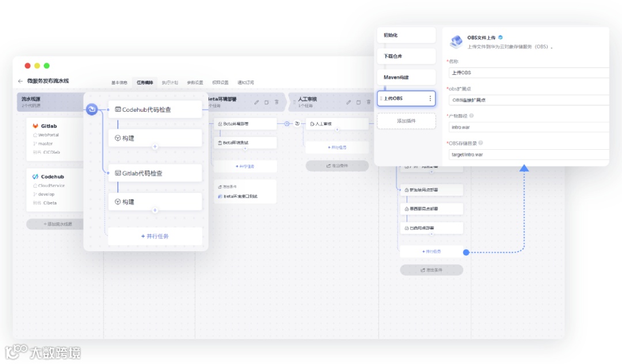This screenshot has width=622, height=364.
Task: Open the 通知订阅 tab
Action: click(245, 82)
